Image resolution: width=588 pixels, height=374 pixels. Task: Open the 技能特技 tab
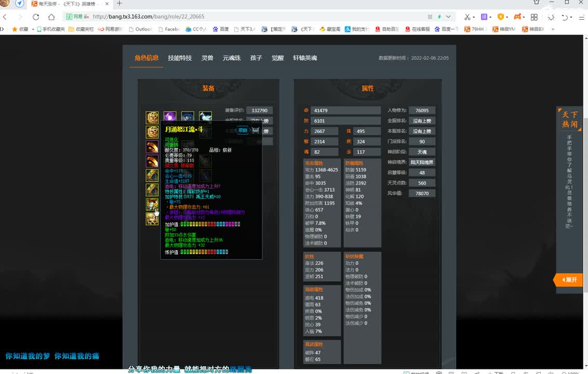180,58
